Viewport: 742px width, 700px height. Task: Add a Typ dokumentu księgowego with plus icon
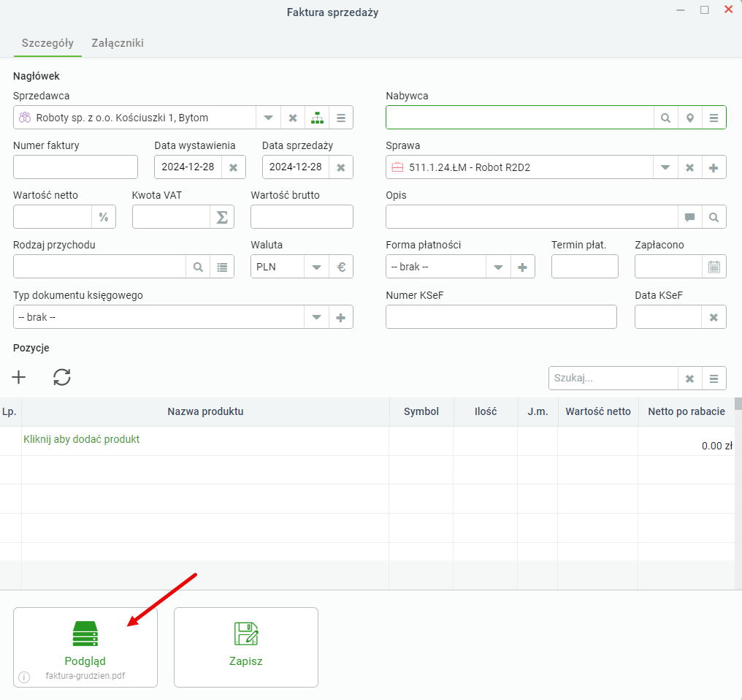tap(341, 317)
